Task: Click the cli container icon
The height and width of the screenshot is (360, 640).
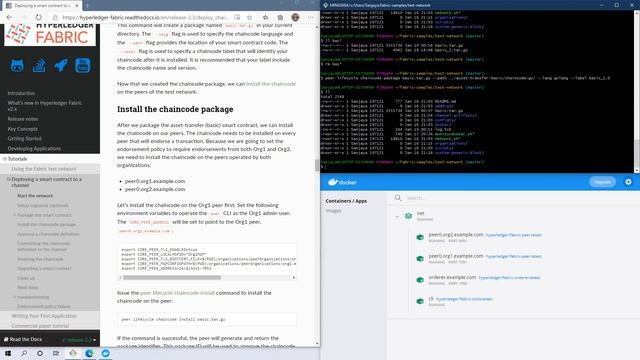Action: (x=420, y=301)
